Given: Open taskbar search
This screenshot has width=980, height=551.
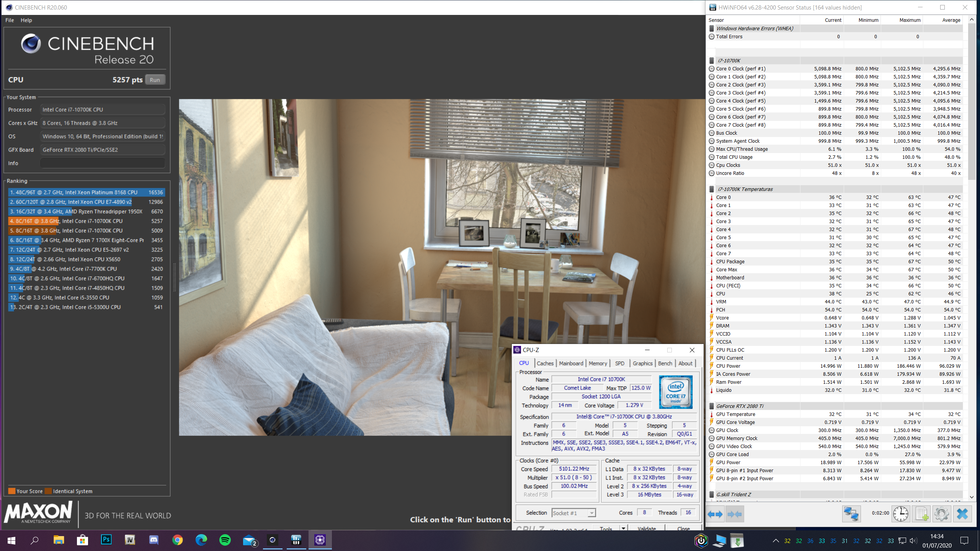Looking at the screenshot, I should [34, 540].
